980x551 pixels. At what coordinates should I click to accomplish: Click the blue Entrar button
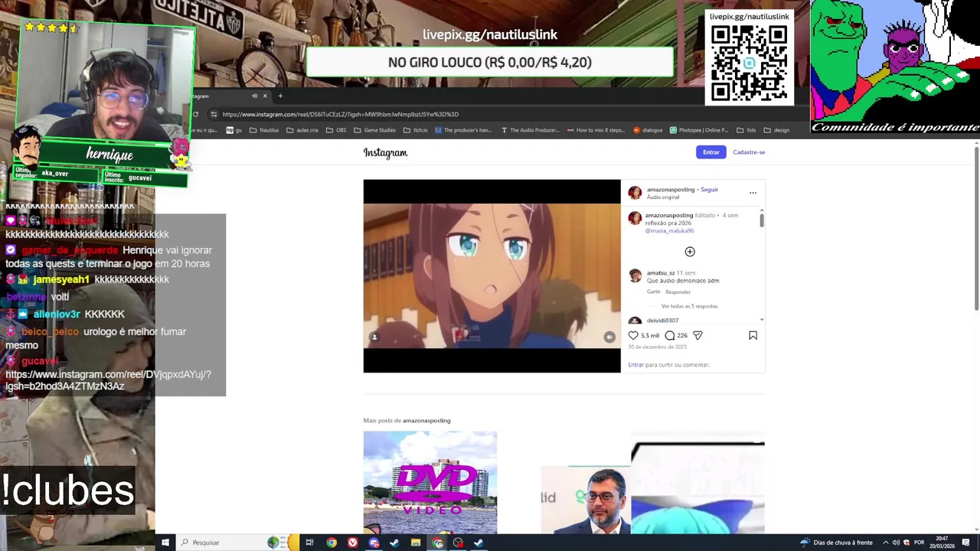coord(710,152)
